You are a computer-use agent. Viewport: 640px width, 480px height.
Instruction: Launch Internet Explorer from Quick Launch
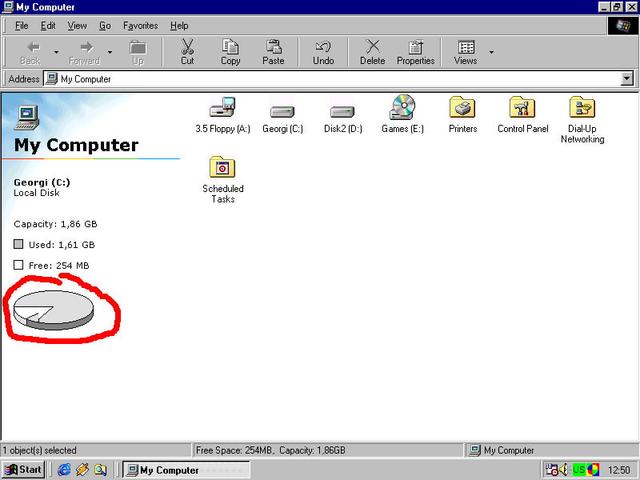64,470
